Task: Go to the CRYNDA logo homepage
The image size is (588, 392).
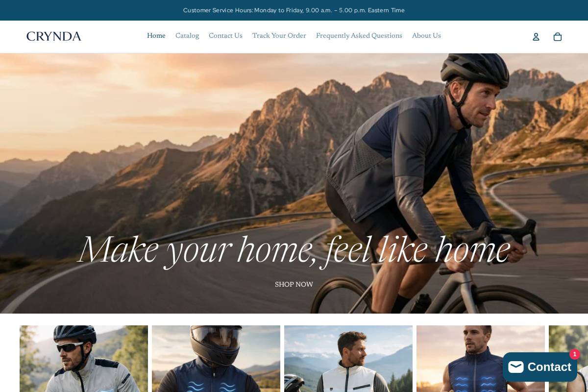Action: 53,36
